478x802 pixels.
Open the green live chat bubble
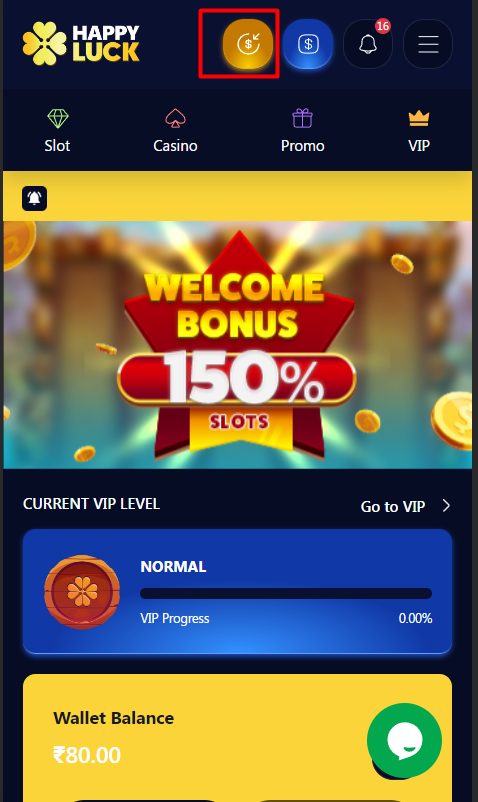(404, 740)
